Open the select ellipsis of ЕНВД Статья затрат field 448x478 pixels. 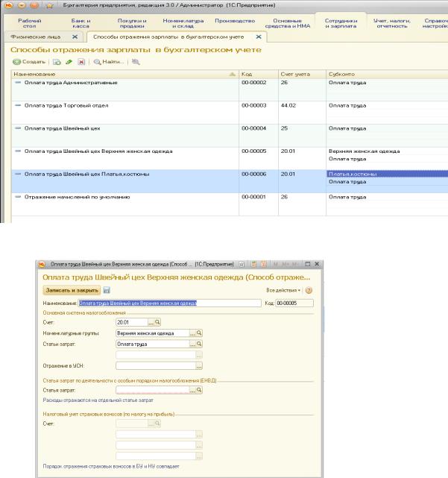point(192,390)
